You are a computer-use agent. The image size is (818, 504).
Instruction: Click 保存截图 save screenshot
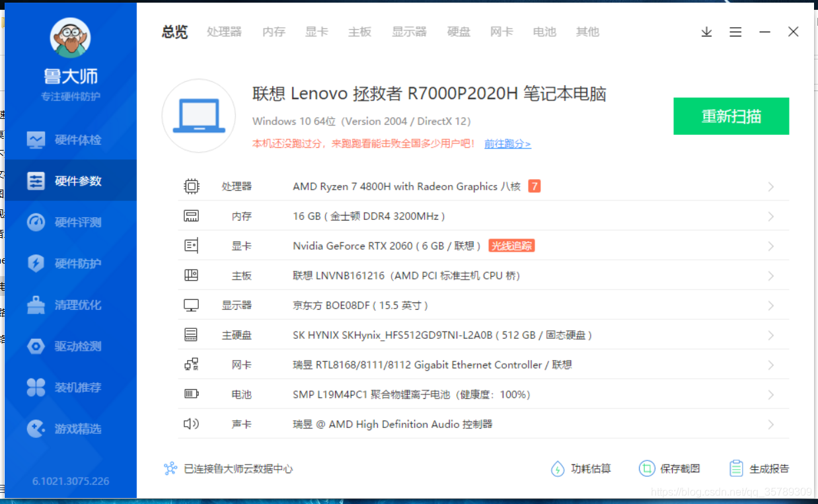pyautogui.click(x=669, y=469)
